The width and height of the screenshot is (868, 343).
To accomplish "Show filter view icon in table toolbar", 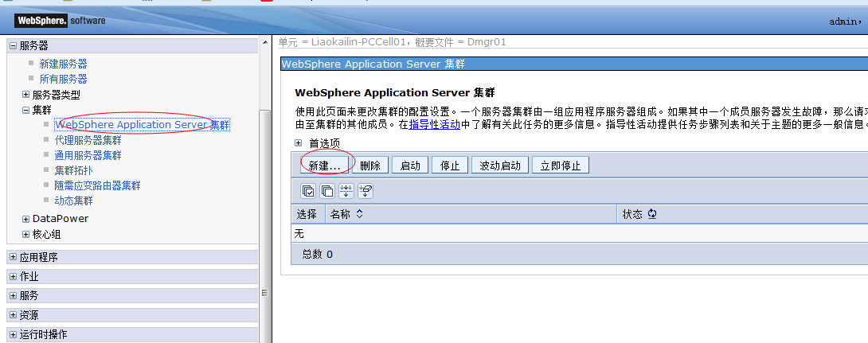I will click(x=346, y=192).
